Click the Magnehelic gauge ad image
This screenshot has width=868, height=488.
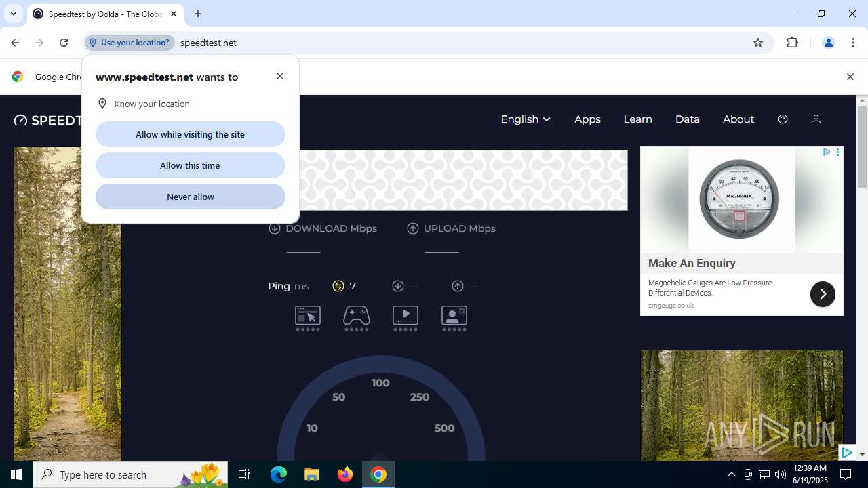tap(741, 200)
